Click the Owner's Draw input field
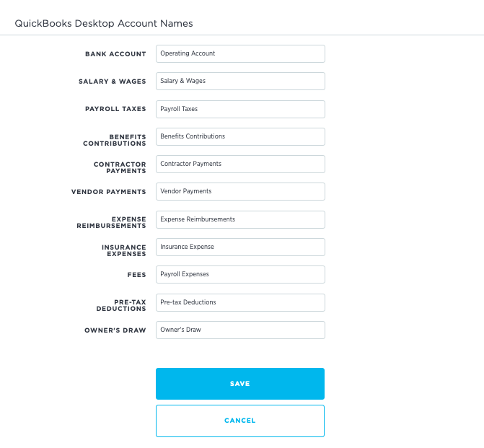 240,330
